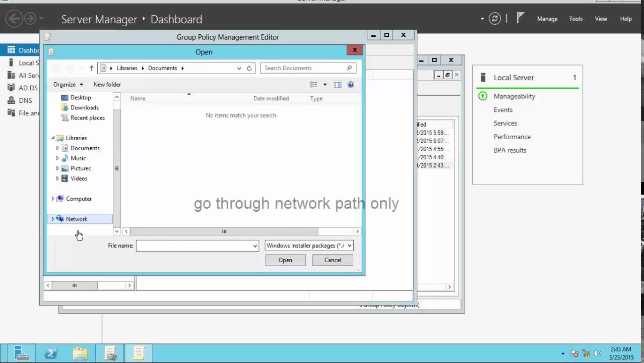Open BPA results in the Local Server tile
This screenshot has width=644, height=363.
(510, 150)
